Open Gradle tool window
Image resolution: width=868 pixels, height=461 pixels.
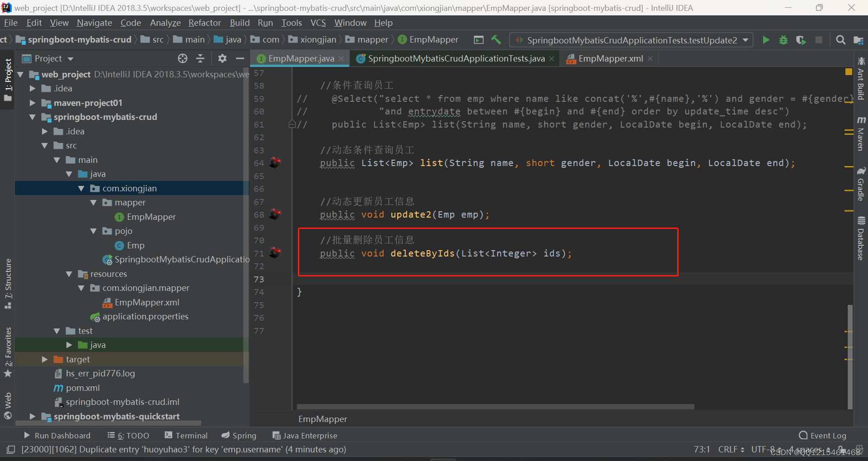pos(861,184)
